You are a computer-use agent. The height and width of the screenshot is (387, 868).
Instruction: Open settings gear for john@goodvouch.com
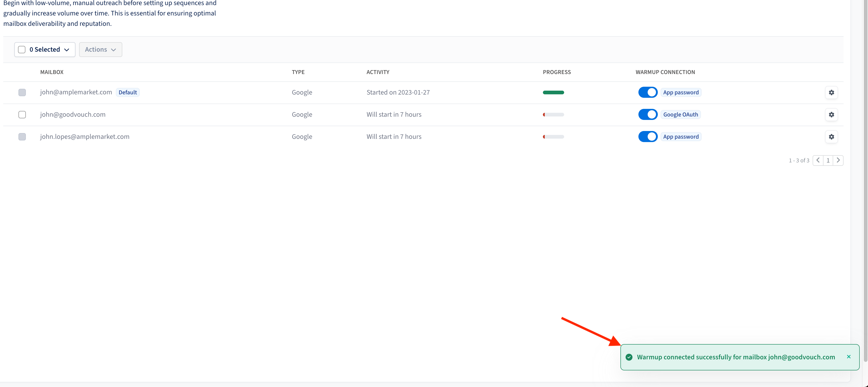(831, 115)
